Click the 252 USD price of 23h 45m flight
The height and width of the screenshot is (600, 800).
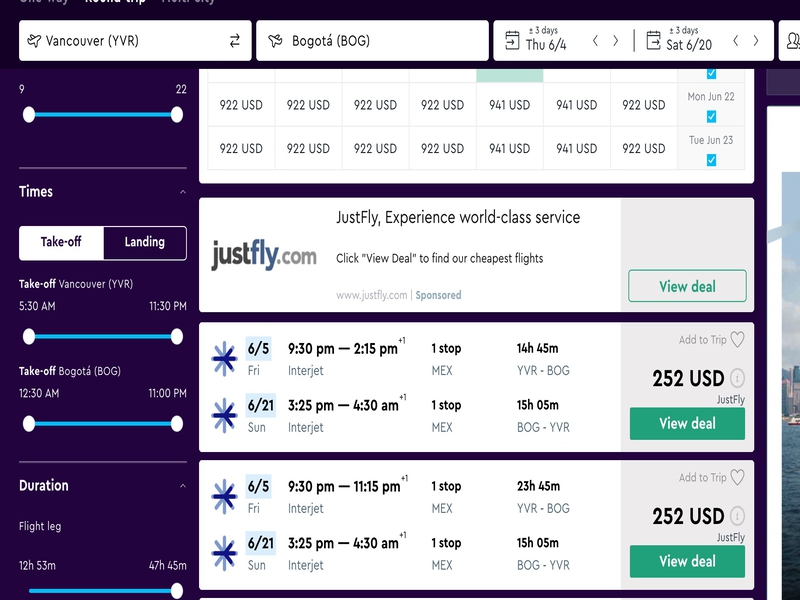688,516
